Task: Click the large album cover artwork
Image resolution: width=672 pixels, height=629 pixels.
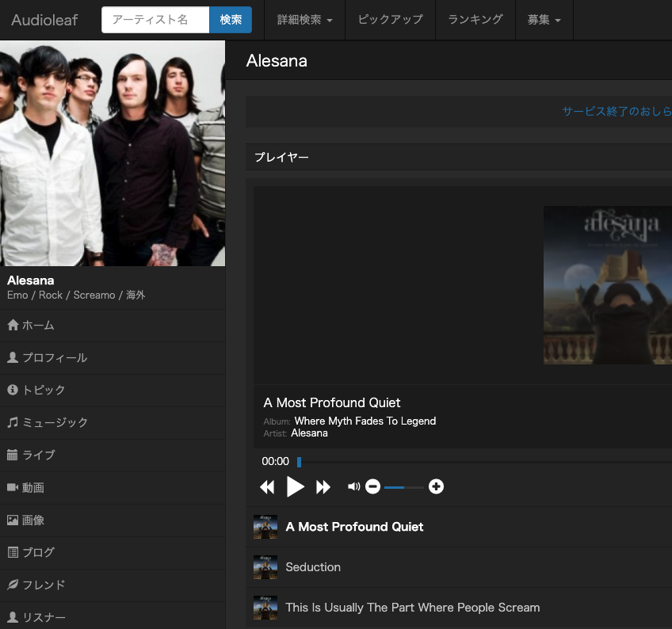Action: click(608, 285)
